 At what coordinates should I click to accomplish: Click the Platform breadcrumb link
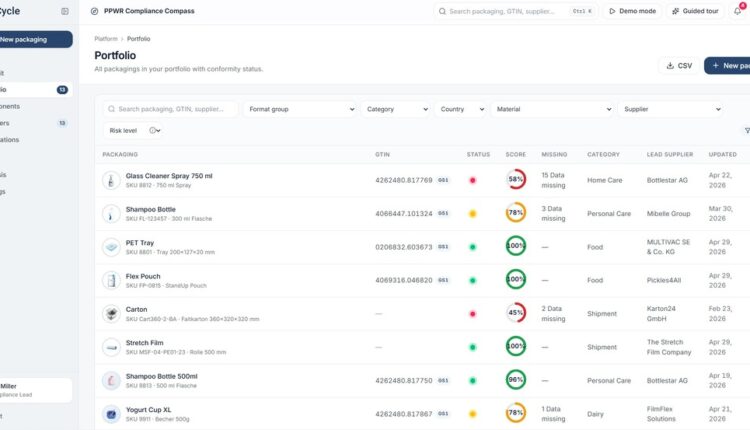tap(106, 39)
